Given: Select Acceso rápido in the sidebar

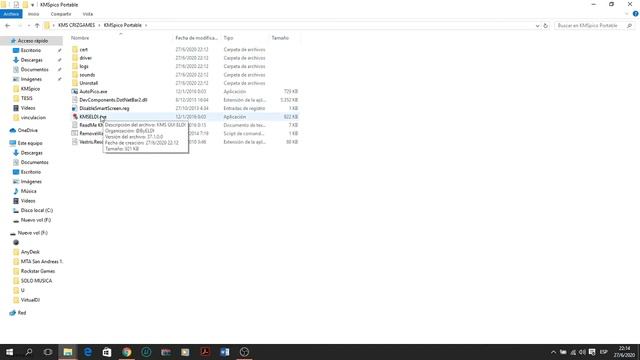Looking at the screenshot, I should click(x=33, y=41).
